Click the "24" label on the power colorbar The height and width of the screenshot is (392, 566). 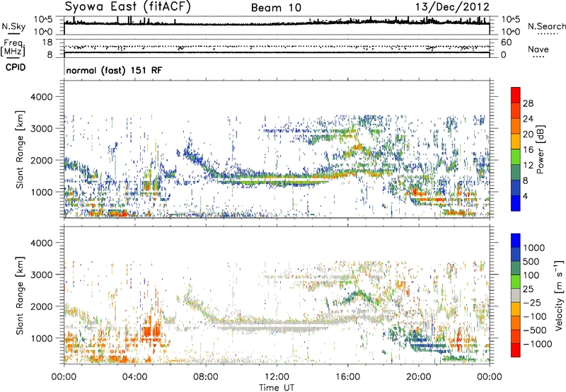(528, 119)
